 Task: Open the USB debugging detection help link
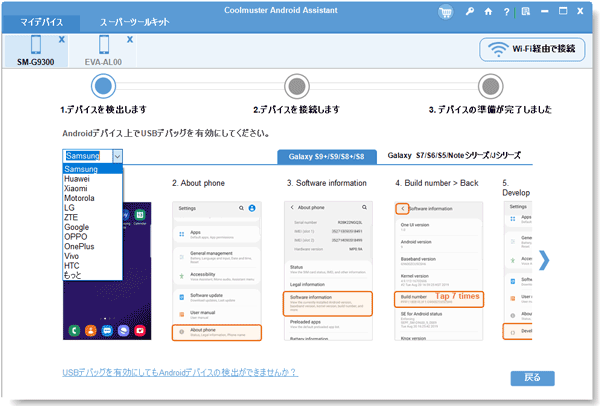[x=180, y=372]
